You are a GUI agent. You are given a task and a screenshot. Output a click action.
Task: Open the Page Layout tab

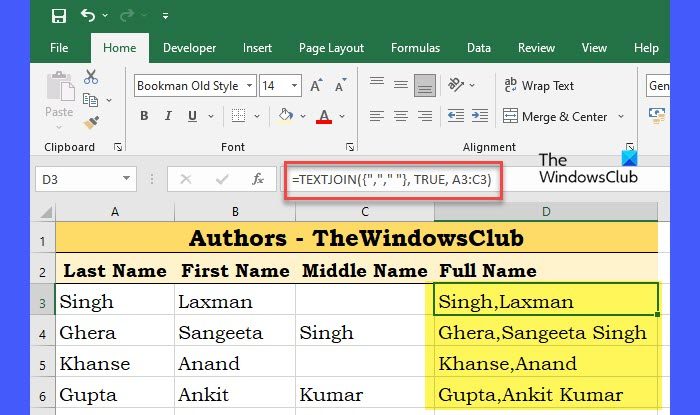pyautogui.click(x=331, y=48)
